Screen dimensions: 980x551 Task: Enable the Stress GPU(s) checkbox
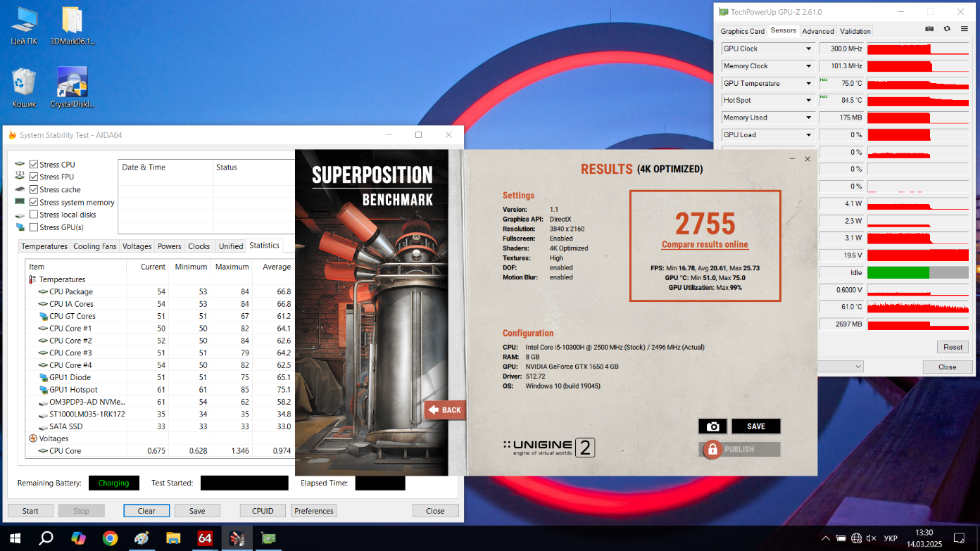34,227
